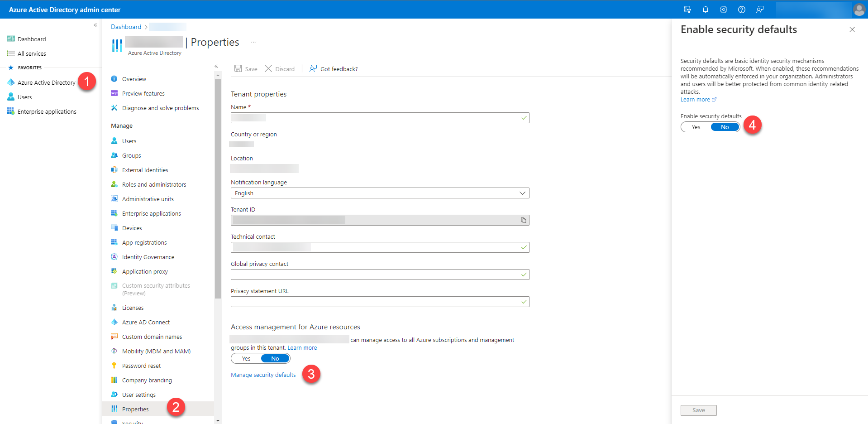Set Enable security defaults to Yes
This screenshot has width=868, height=424.
point(696,127)
